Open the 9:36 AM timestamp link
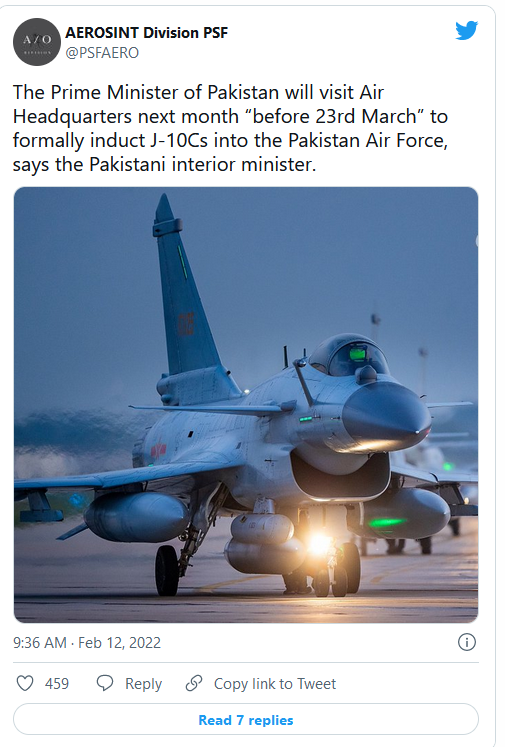 pyautogui.click(x=40, y=643)
